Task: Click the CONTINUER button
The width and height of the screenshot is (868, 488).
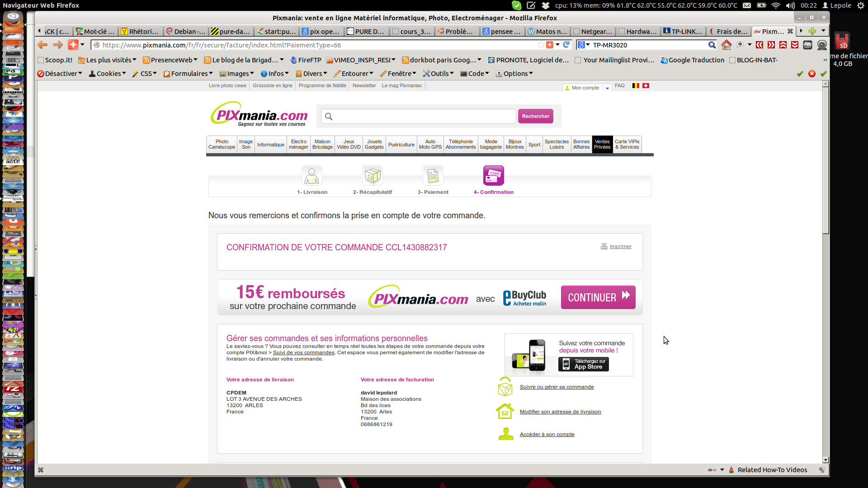Action: (598, 297)
